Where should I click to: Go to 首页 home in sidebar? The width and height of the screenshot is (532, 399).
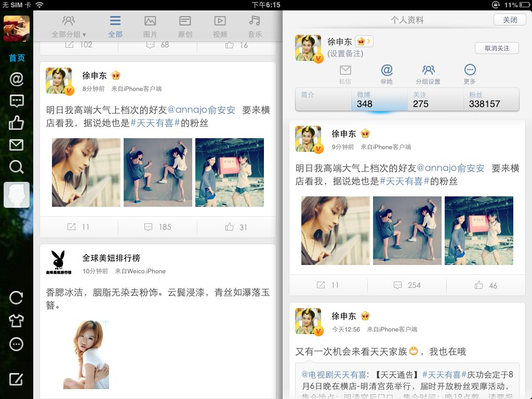[x=17, y=58]
